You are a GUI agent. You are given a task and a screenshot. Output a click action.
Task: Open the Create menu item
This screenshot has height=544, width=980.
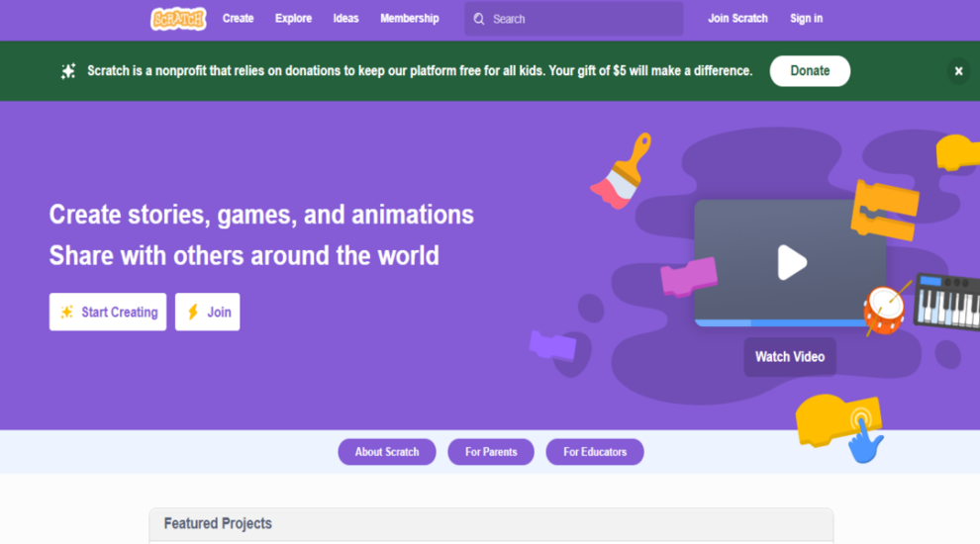pos(238,19)
